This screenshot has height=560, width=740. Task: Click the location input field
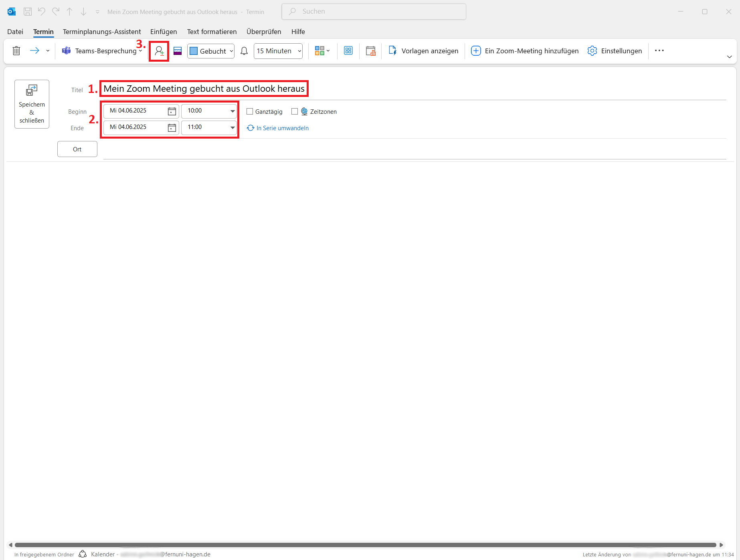(x=414, y=150)
